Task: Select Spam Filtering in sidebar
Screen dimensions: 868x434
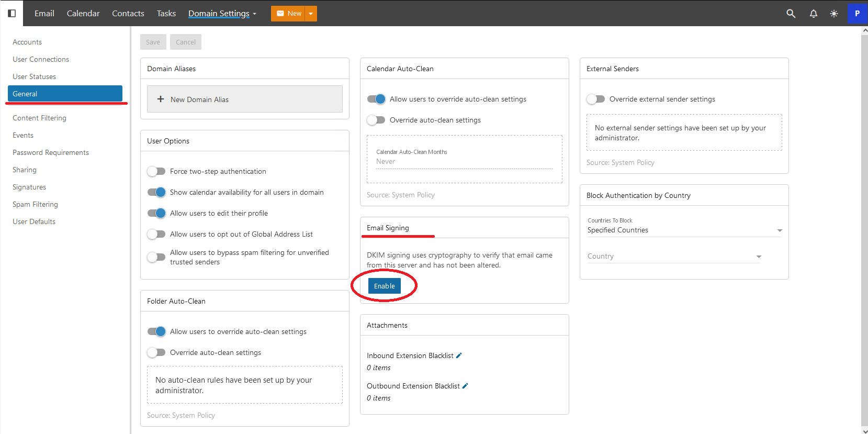Action: point(35,204)
